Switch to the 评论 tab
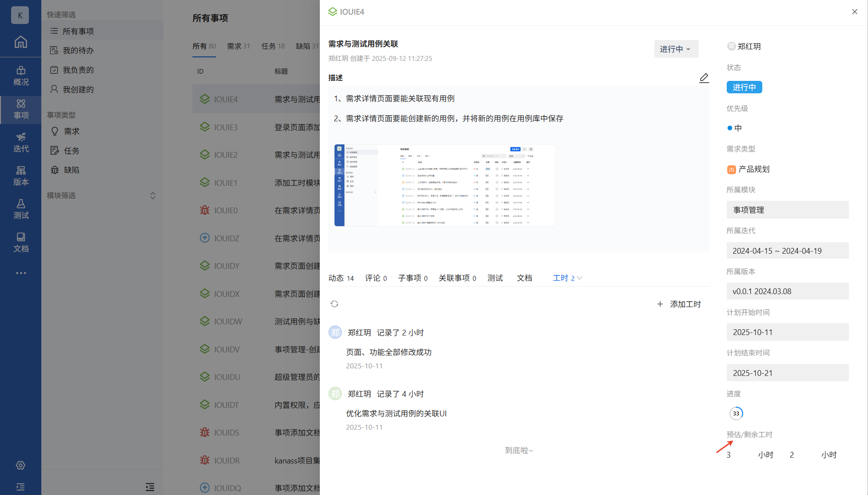This screenshot has width=868, height=495. click(x=375, y=278)
